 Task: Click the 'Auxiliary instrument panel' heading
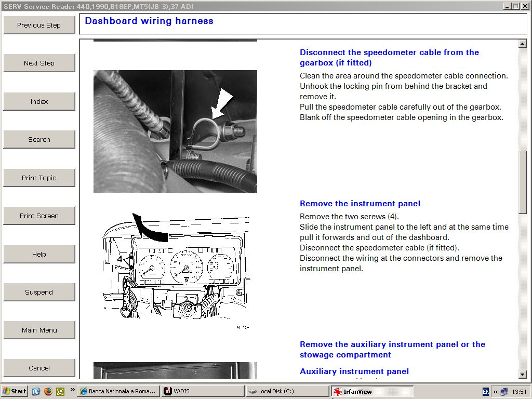354,371
